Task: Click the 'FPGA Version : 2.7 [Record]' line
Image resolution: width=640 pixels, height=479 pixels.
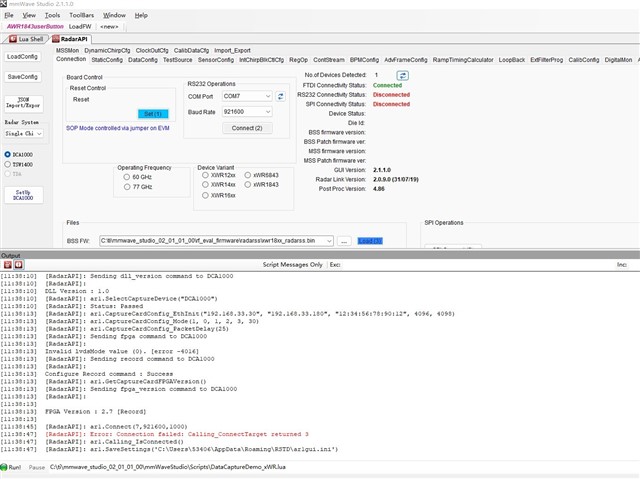Action: 95,412
